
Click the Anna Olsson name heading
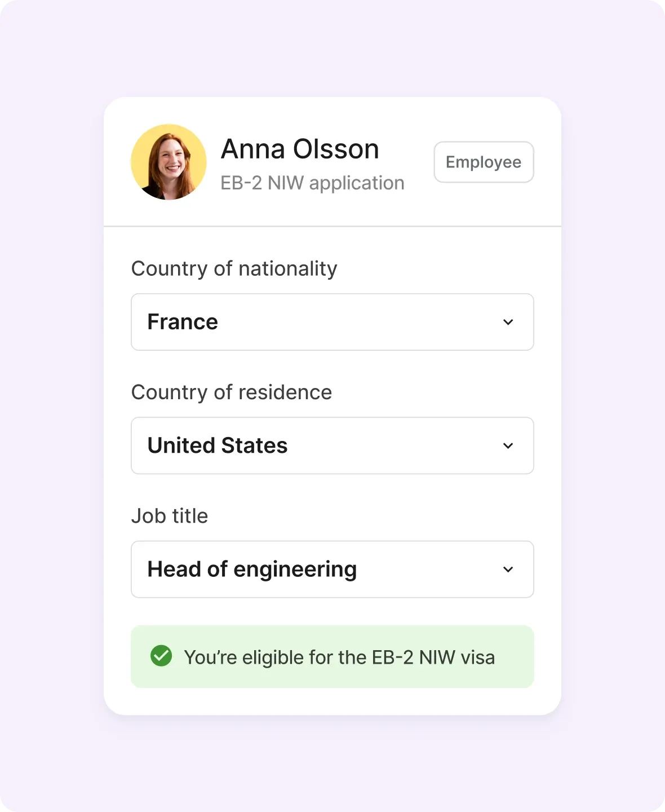[x=300, y=149]
